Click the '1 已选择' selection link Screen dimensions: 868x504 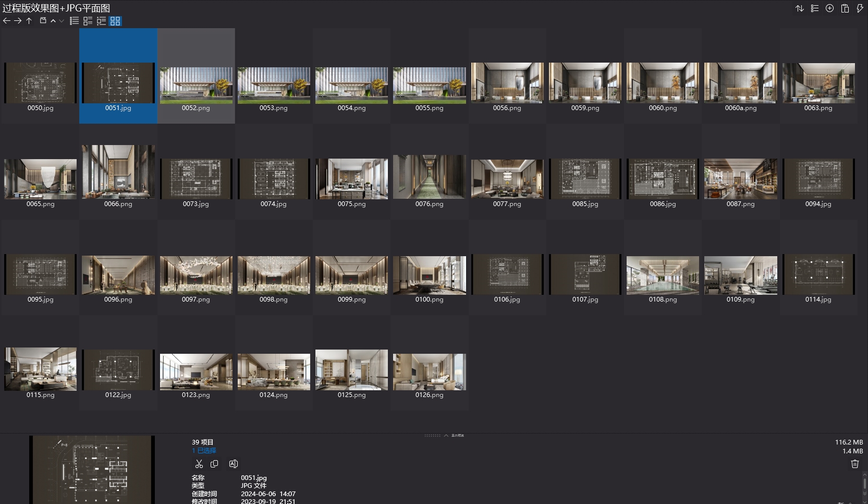tap(204, 451)
